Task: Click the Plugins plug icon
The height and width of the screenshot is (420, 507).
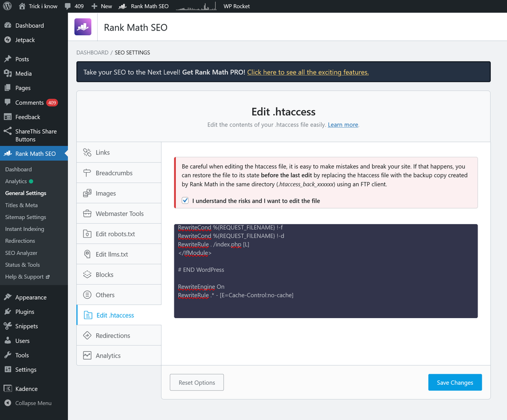Action: [x=8, y=311]
